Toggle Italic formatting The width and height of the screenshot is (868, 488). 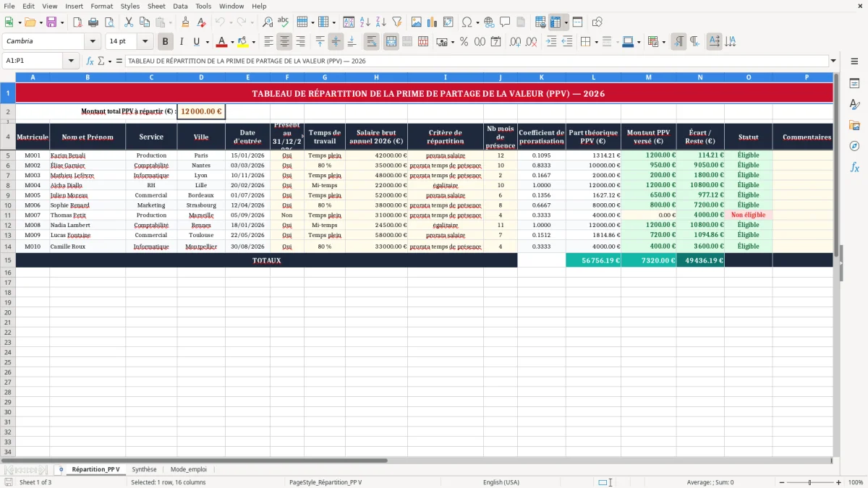181,42
